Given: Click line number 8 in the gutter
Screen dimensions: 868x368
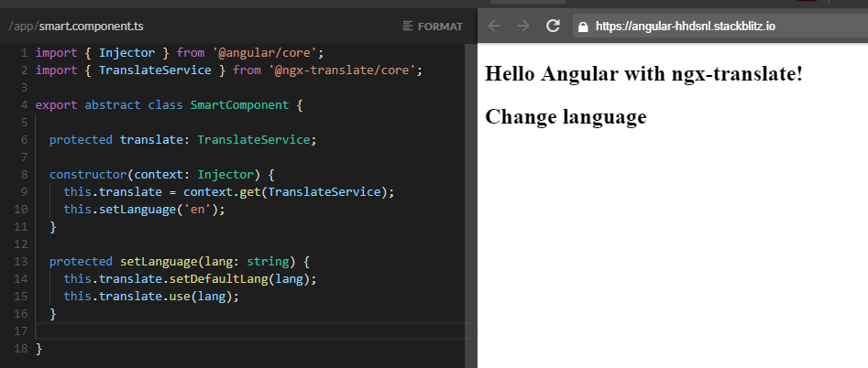Looking at the screenshot, I should 24,175.
